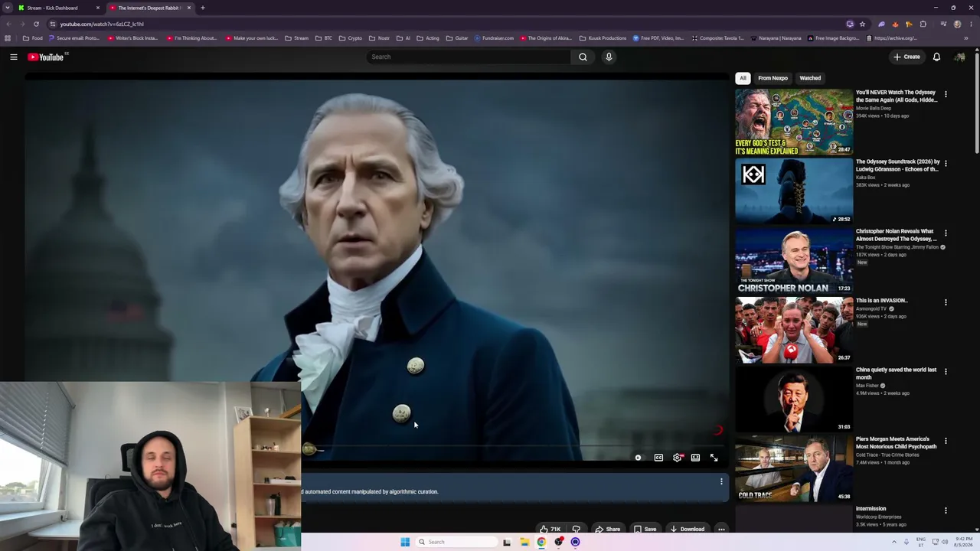This screenshot has height=551, width=980.
Task: Like the video with 71K likes
Action: [550, 529]
